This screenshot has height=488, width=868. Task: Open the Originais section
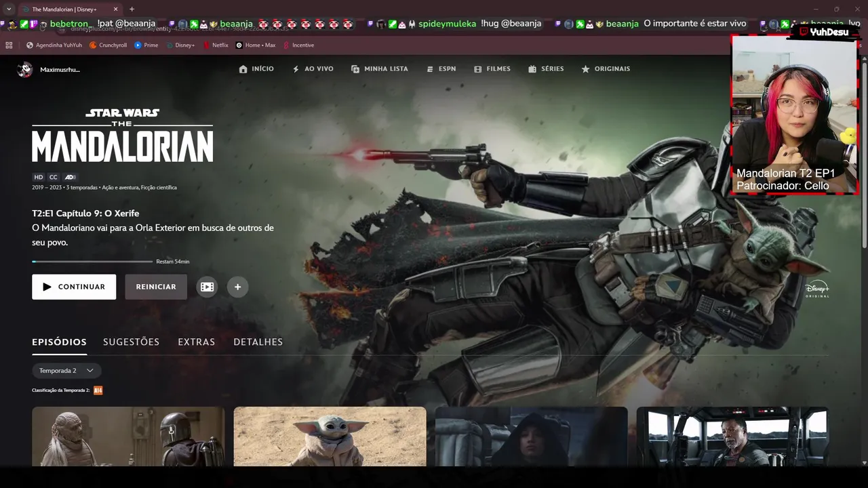[x=606, y=69]
